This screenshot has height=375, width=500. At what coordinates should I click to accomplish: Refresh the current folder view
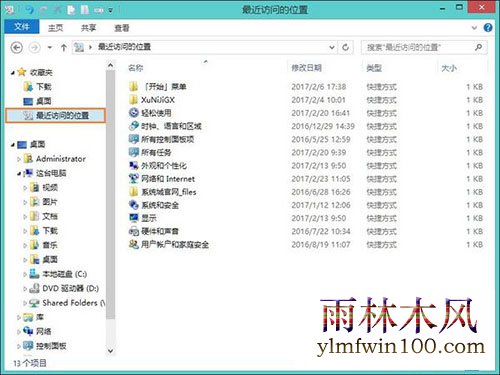click(x=346, y=47)
